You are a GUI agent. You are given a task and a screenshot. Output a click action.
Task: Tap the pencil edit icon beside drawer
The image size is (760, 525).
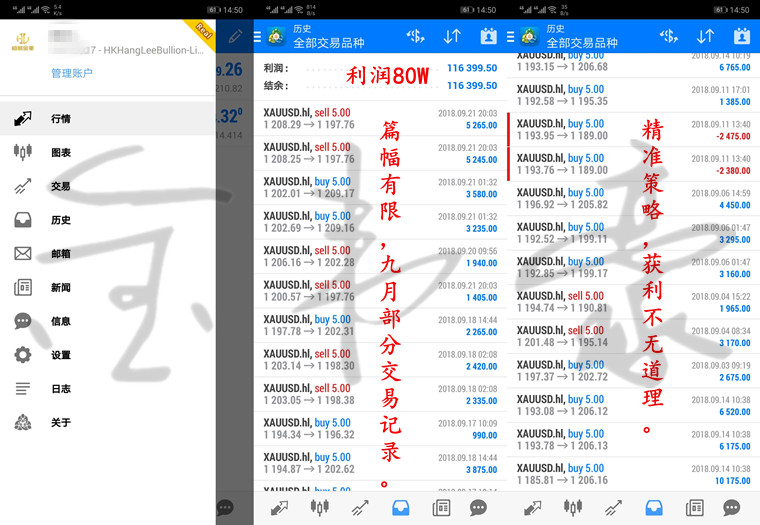tap(235, 37)
